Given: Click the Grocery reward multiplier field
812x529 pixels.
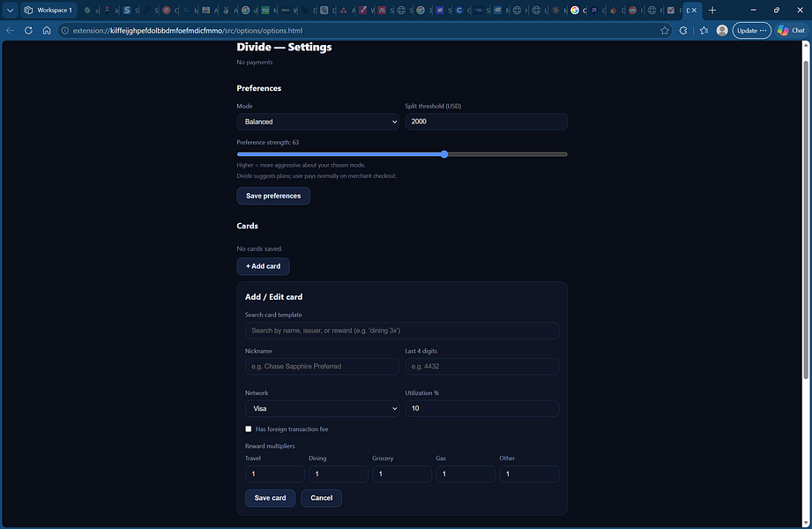Looking at the screenshot, I should pyautogui.click(x=402, y=474).
